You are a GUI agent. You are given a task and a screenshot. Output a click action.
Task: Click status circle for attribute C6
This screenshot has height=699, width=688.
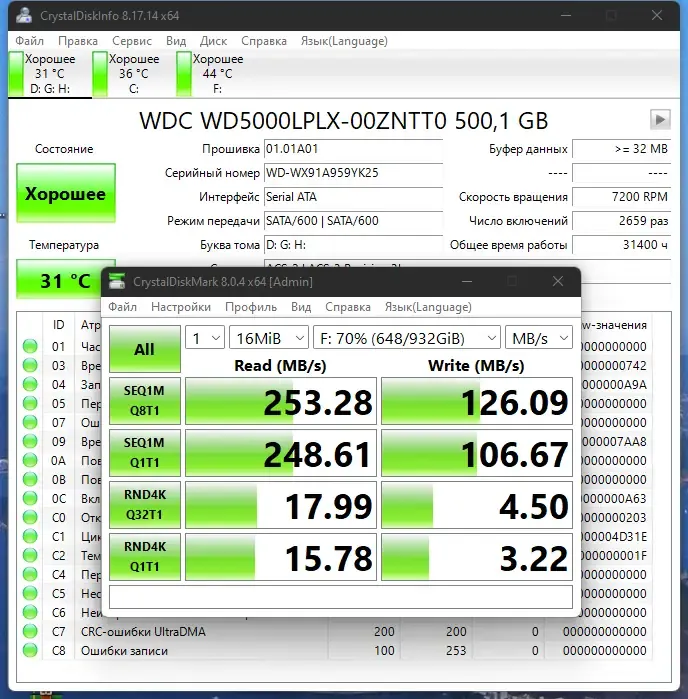point(30,612)
